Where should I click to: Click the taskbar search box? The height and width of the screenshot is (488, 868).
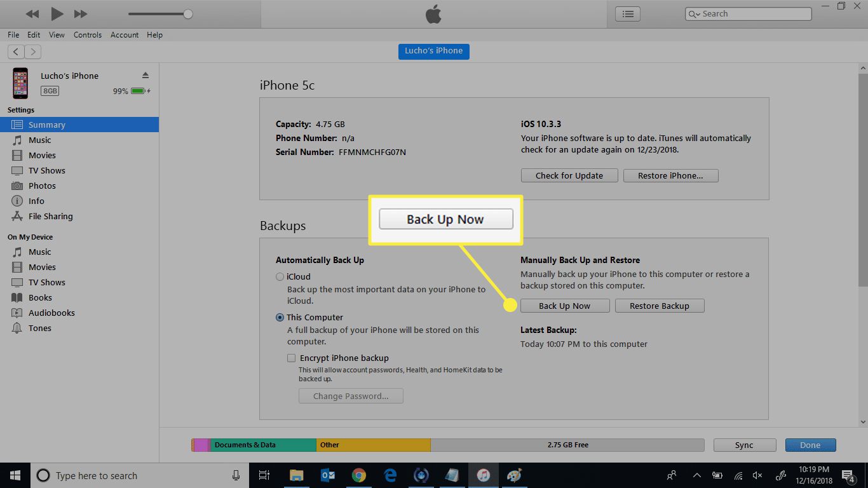pos(140,475)
